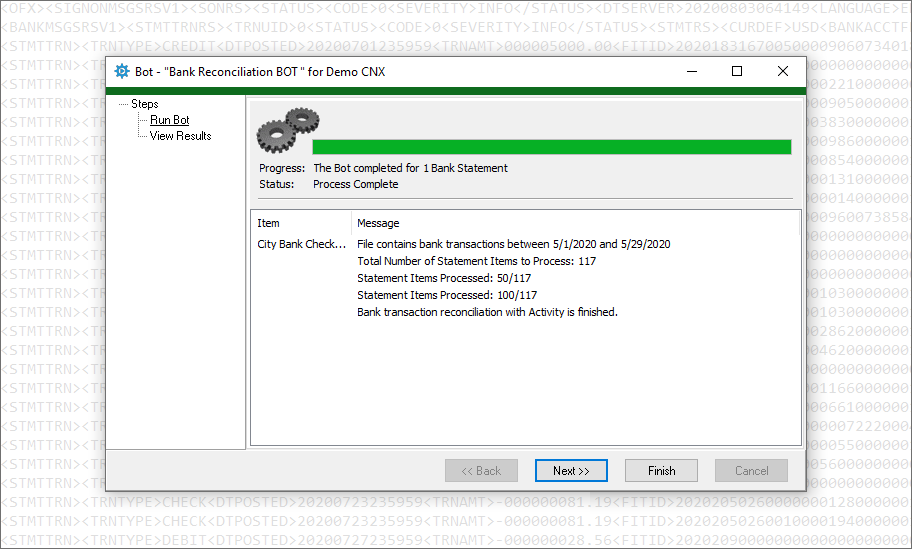Select the Run Bot step

coord(169,120)
